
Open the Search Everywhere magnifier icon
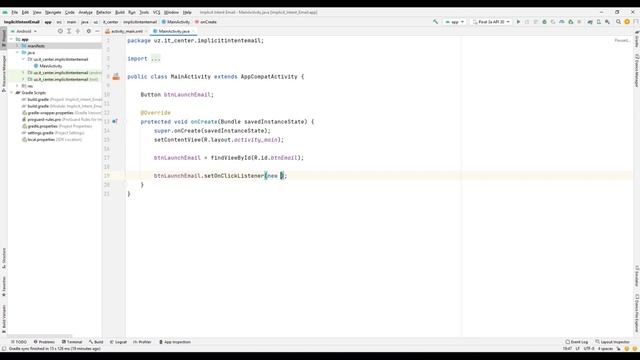(618, 22)
